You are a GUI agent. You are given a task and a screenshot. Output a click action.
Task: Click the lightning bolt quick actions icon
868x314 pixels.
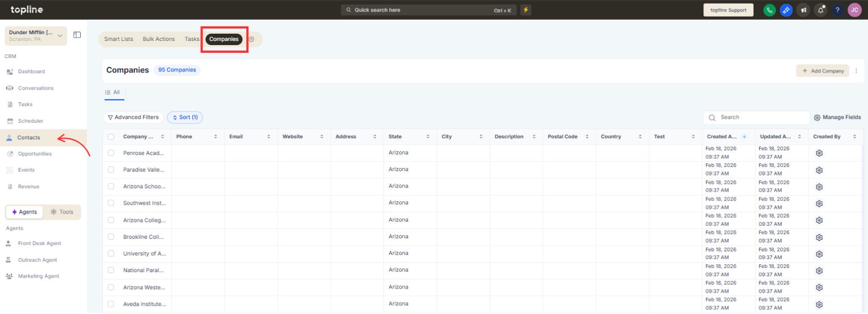pyautogui.click(x=526, y=10)
